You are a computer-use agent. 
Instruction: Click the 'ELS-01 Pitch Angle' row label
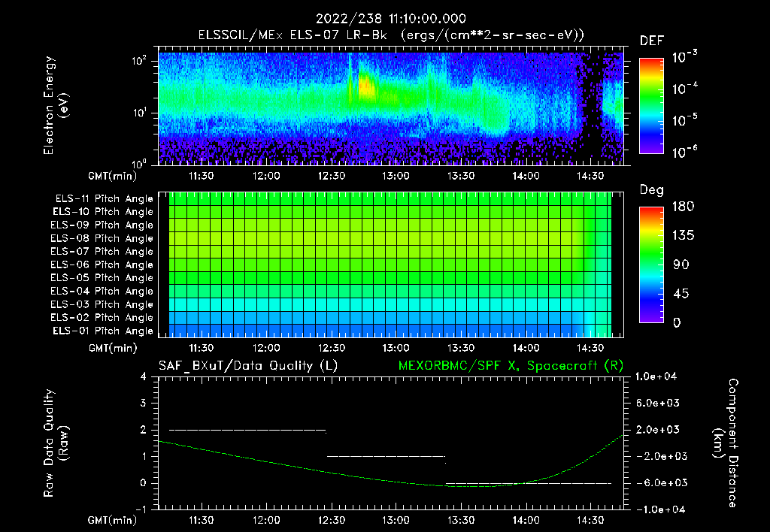[x=103, y=331]
